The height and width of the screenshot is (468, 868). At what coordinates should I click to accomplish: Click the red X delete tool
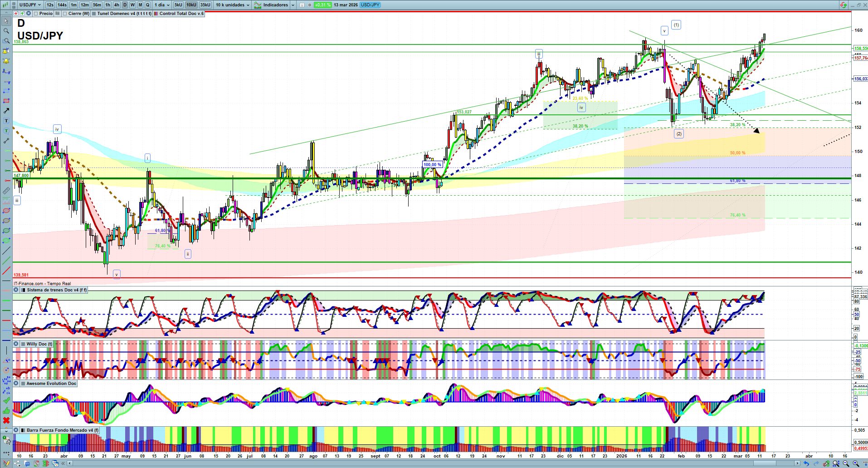[6, 420]
